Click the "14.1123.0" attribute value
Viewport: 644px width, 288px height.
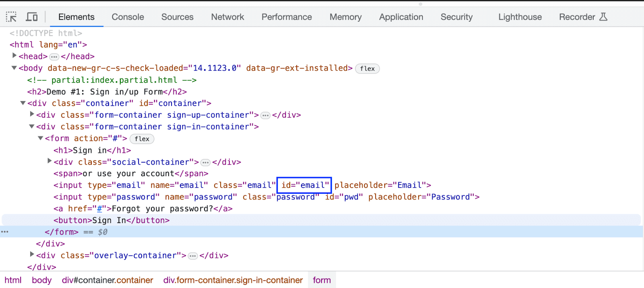pyautogui.click(x=215, y=68)
